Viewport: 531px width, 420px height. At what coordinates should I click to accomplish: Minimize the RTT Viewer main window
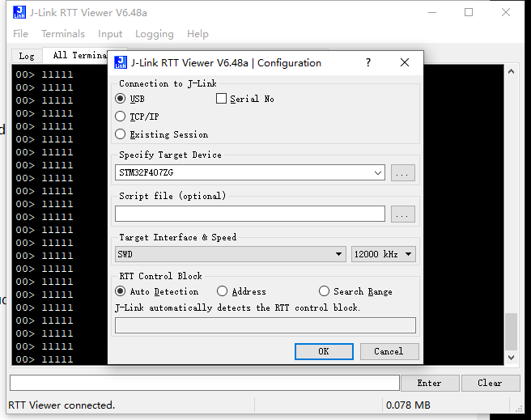click(x=432, y=12)
